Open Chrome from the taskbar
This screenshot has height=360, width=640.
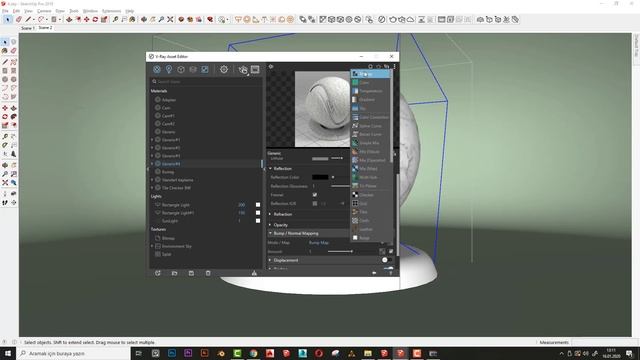(x=253, y=353)
